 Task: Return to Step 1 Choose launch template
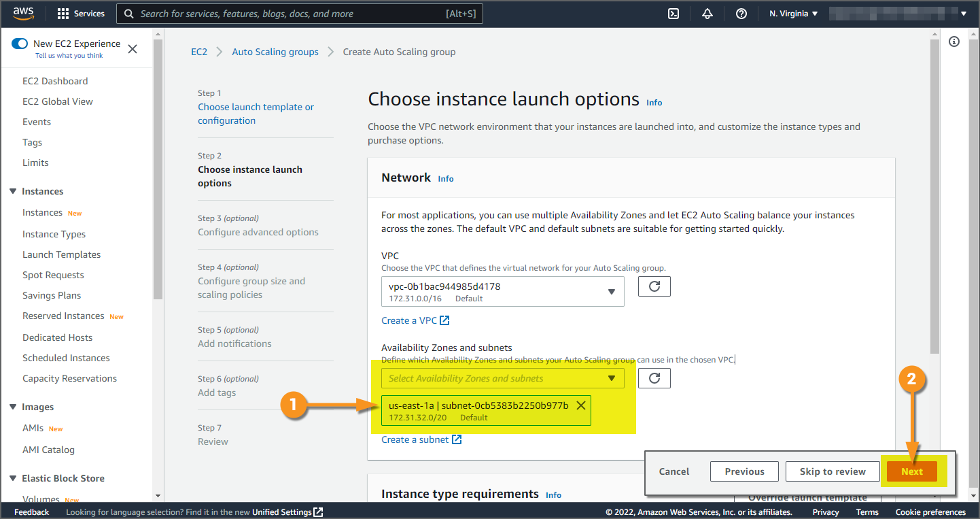pos(256,114)
